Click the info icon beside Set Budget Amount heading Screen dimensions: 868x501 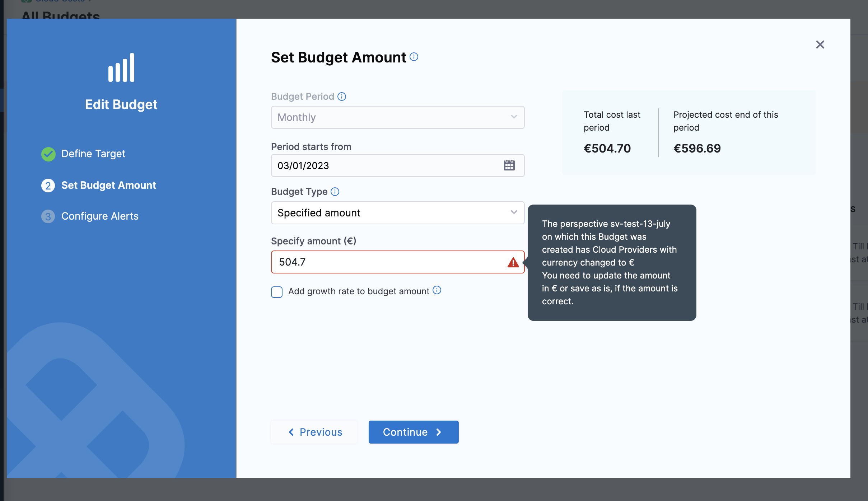point(414,57)
